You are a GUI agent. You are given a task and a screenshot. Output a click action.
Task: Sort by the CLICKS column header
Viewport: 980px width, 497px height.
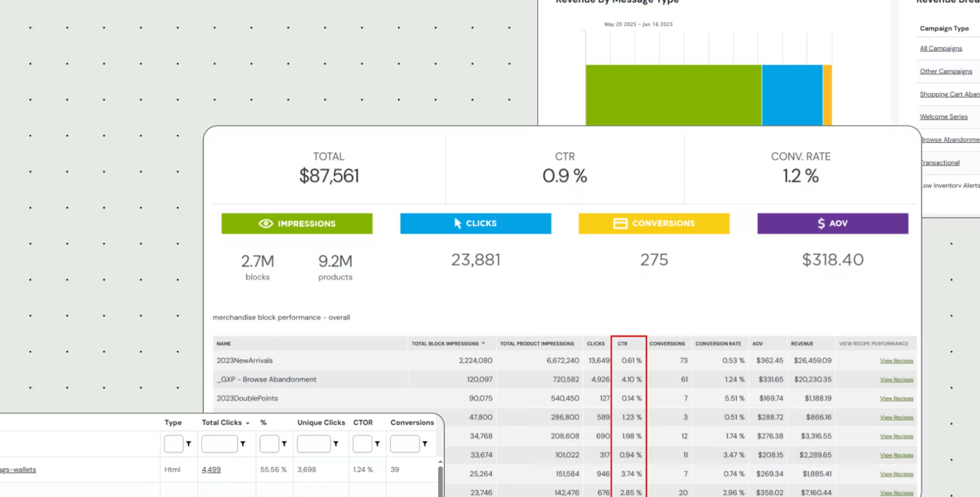(595, 344)
